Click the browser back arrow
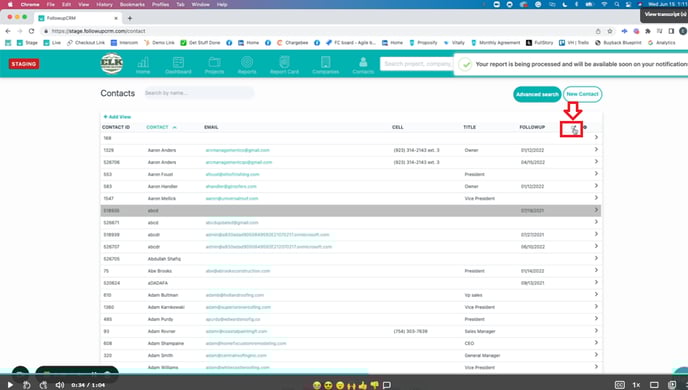The image size is (688, 390). tap(8, 31)
